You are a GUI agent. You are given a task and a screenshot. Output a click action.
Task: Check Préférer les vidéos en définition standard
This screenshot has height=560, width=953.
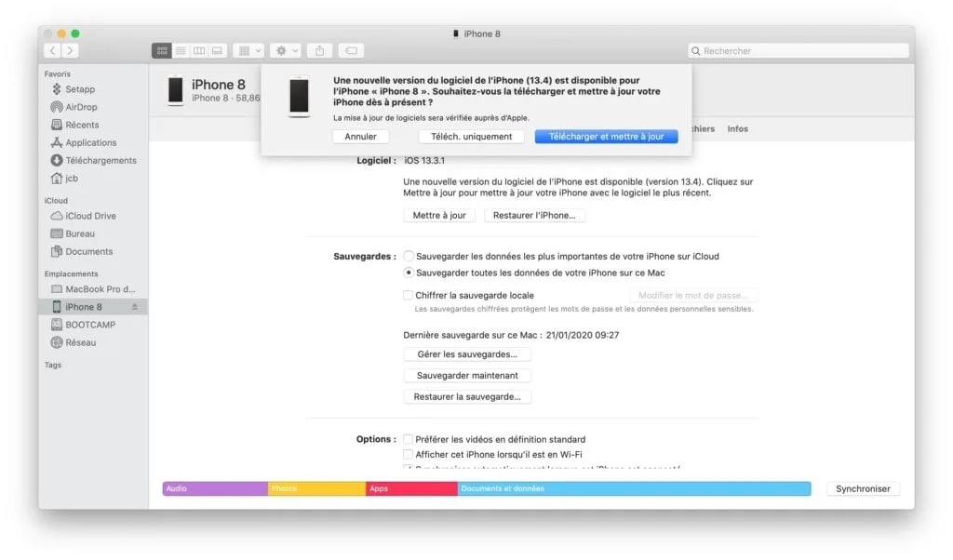[x=407, y=438]
